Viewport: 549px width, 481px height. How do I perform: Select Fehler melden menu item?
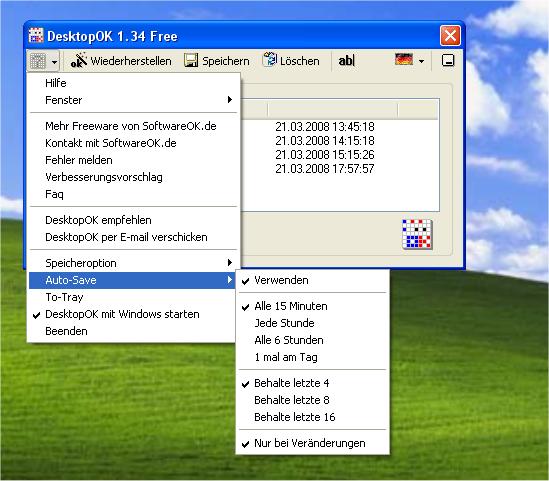click(x=133, y=160)
